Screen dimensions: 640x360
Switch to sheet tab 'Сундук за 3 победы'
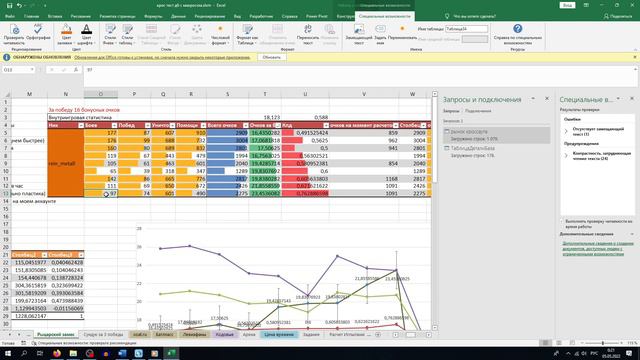[x=103, y=335]
